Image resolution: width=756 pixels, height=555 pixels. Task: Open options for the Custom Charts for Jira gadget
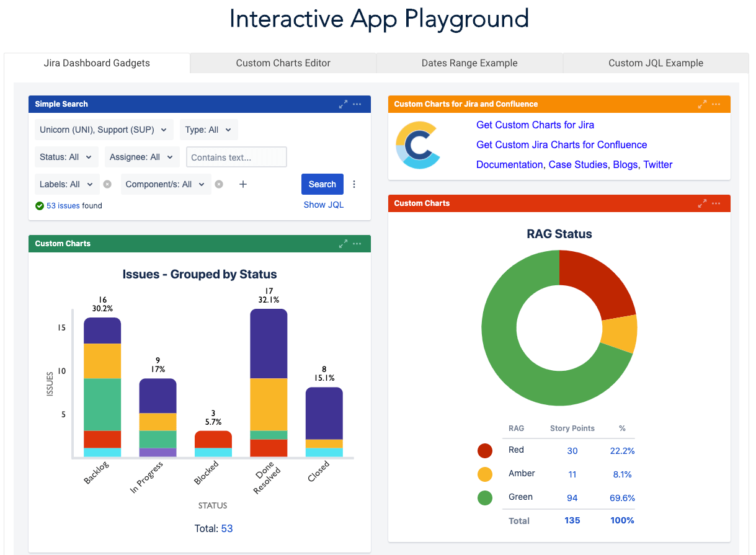(x=716, y=104)
